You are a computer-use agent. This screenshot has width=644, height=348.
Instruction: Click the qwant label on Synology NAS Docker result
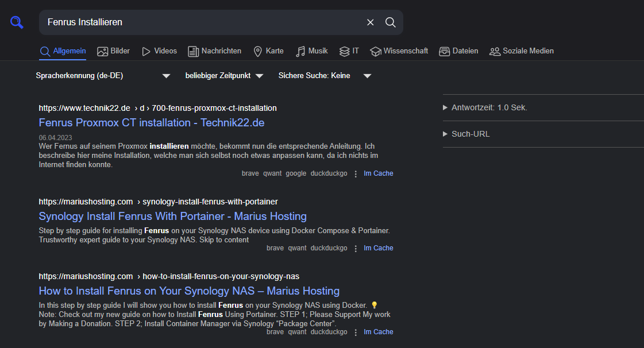297,332
